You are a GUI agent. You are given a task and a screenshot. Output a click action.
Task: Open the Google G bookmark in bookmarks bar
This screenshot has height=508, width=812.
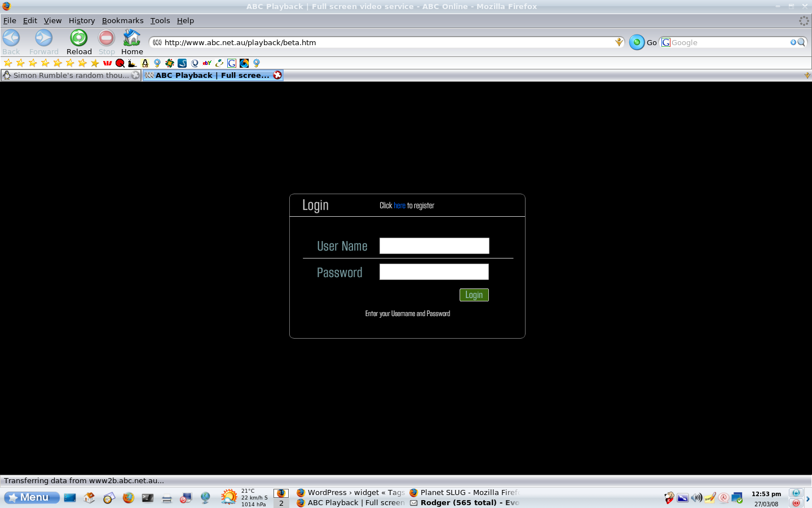[232, 63]
